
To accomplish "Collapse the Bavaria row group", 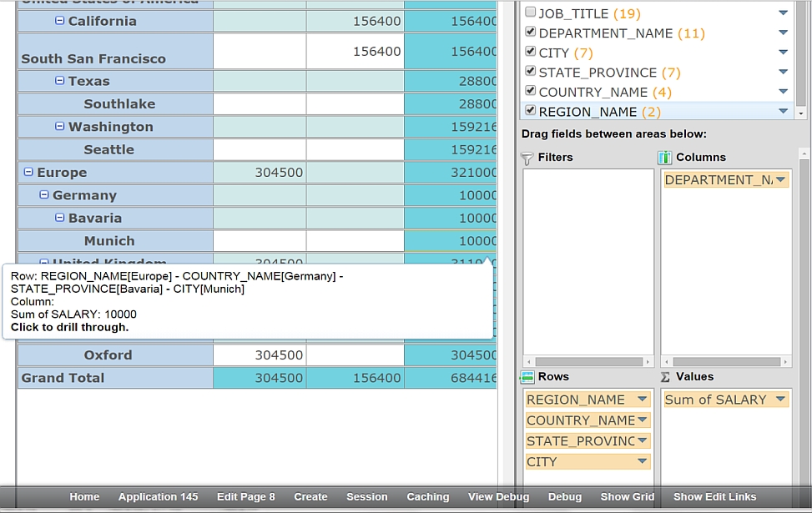I will click(x=60, y=217).
